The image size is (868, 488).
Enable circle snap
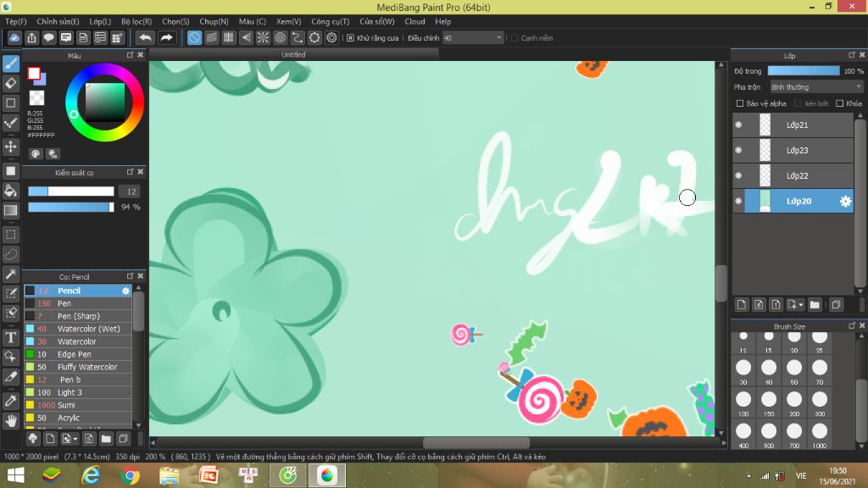[x=280, y=37]
